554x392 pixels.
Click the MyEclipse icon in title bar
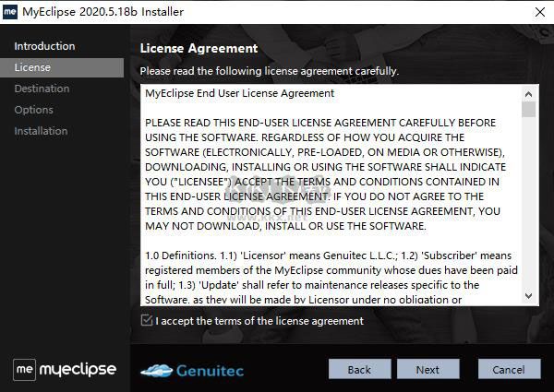pyautogui.click(x=10, y=12)
